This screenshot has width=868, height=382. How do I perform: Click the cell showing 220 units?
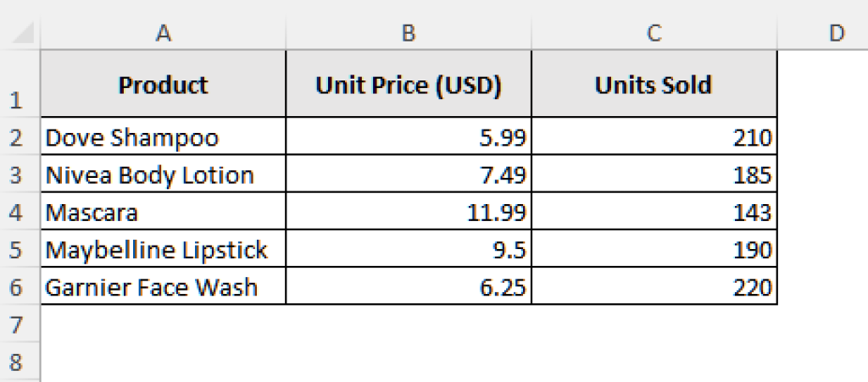pos(654,287)
